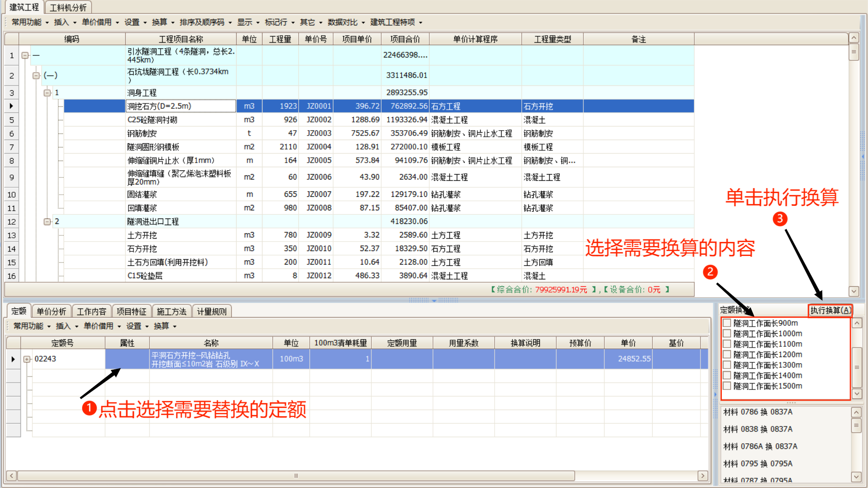Switch to the 施工方法 tab
The image size is (868, 488).
tap(172, 311)
